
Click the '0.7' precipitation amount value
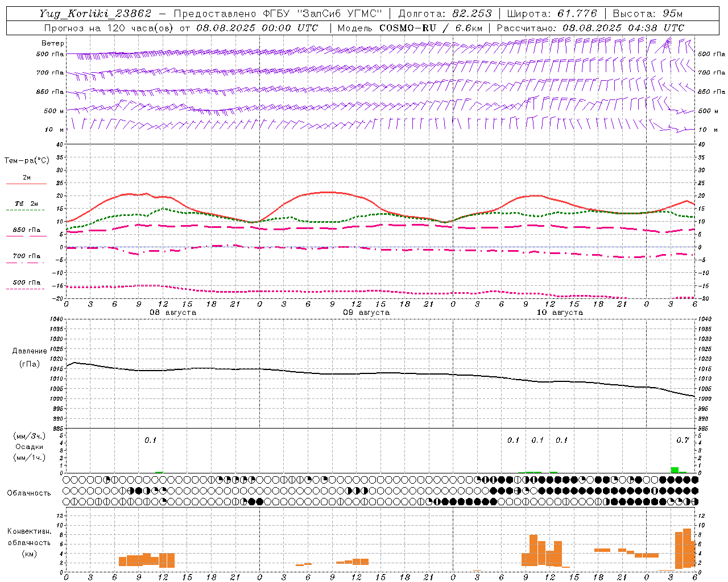click(x=682, y=440)
